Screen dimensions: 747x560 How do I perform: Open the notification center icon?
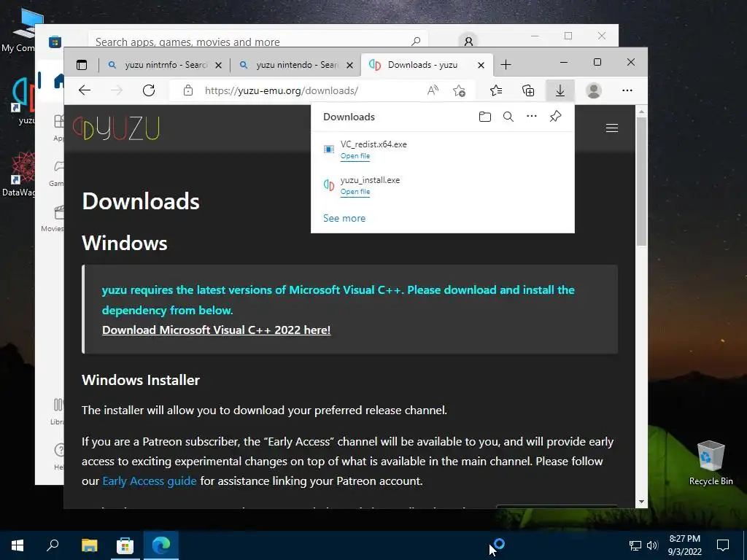723,545
